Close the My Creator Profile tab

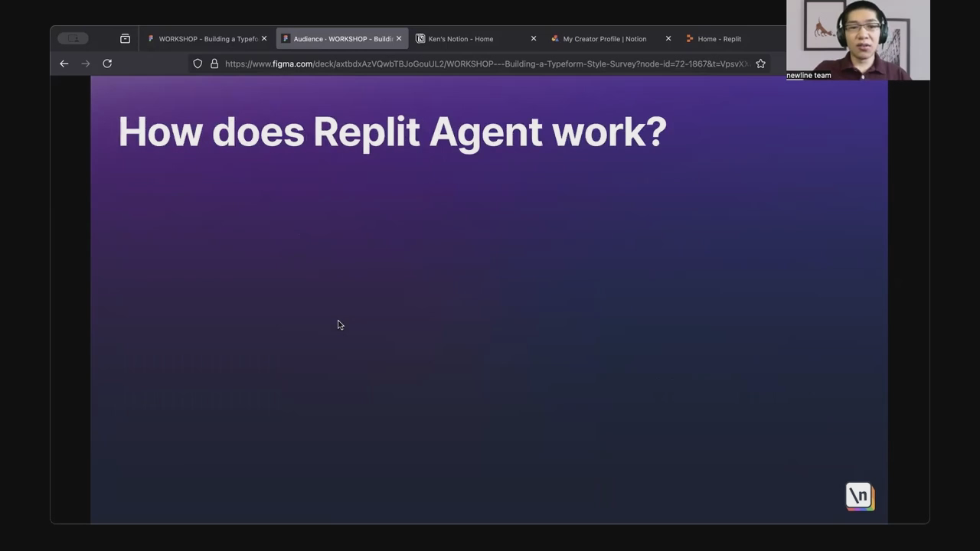(668, 38)
